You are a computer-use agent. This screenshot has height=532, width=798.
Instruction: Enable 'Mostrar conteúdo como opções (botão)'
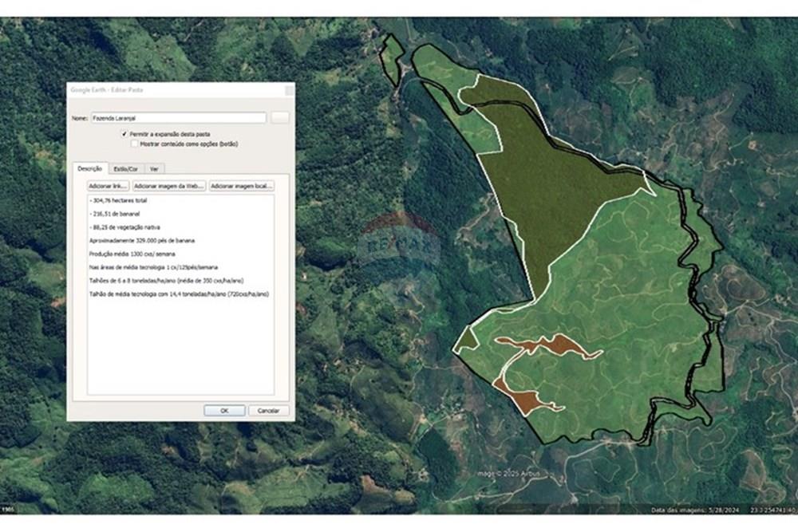pos(134,144)
